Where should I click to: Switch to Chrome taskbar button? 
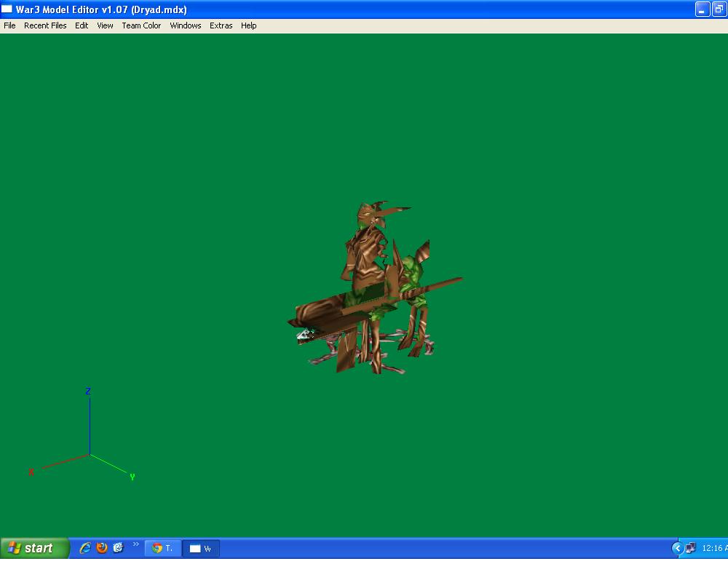162,548
